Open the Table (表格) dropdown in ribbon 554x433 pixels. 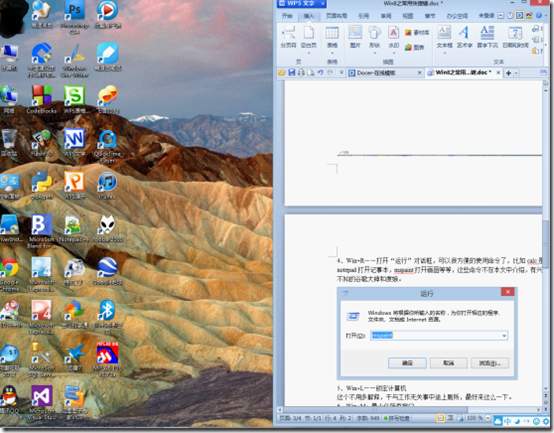point(332,53)
